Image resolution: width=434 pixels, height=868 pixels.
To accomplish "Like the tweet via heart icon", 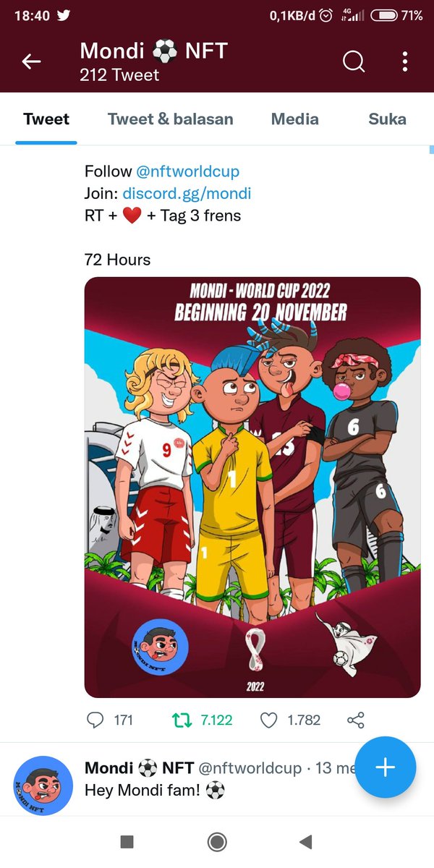I will (269, 720).
